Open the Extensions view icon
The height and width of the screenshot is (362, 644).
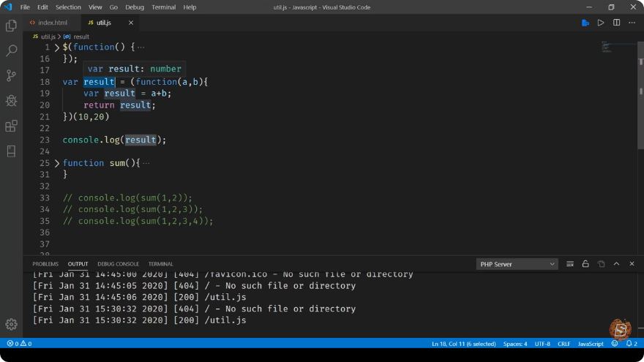click(11, 126)
